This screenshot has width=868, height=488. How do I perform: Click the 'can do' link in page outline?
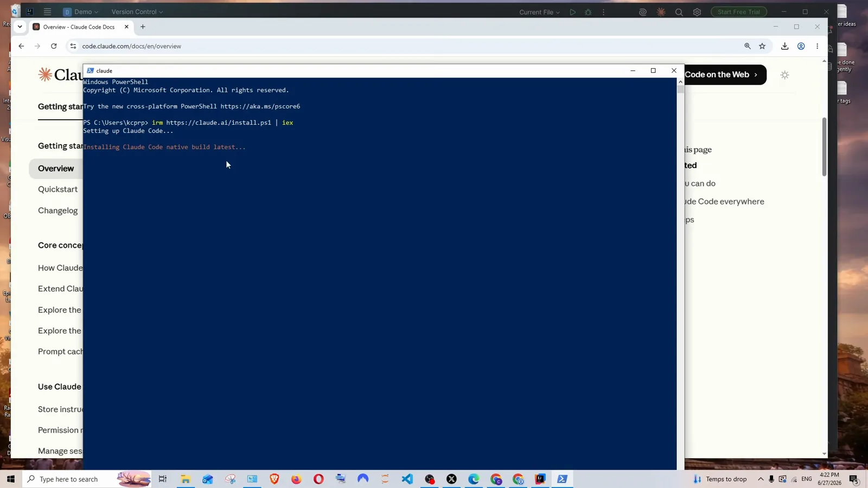point(700,183)
